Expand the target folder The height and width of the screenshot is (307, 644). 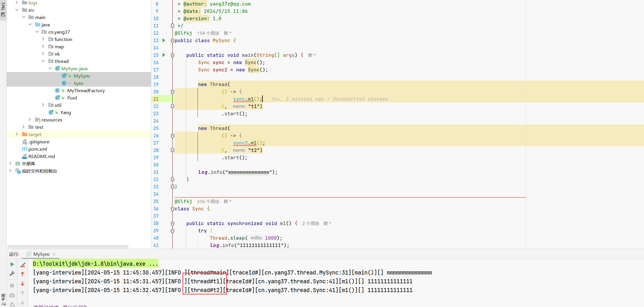[x=17, y=134]
